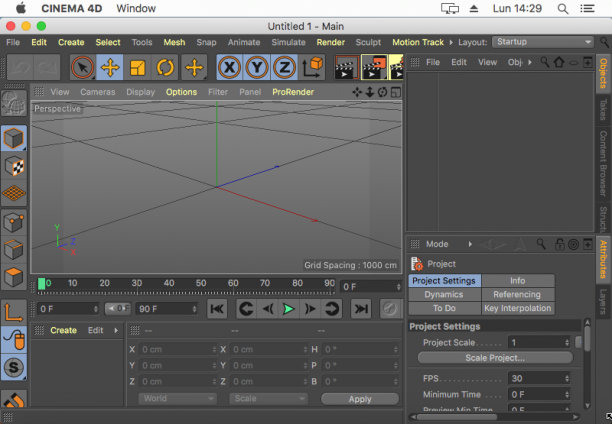Enable Texture mode checkered cube icon

14,166
